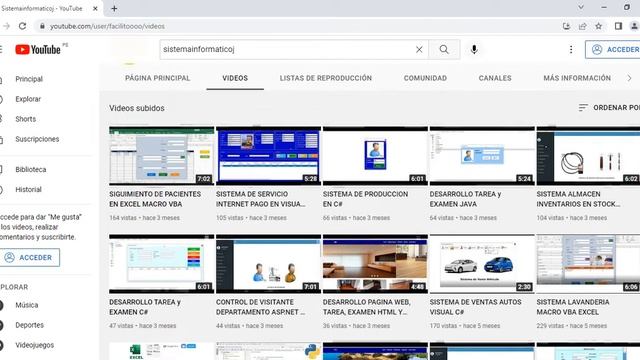The image size is (640, 360).
Task: Click the share page icon in address bar
Action: (582, 26)
